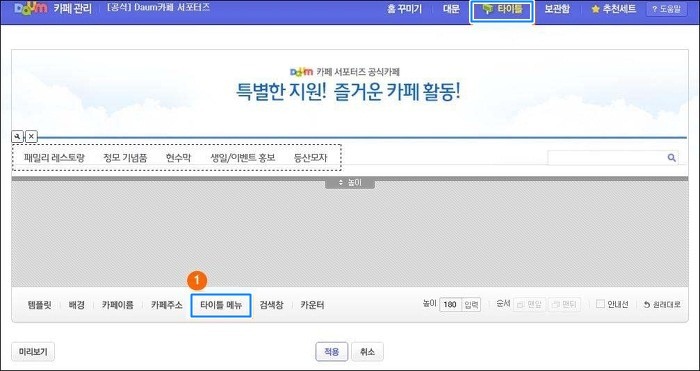The height and width of the screenshot is (371, 700).
Task: Click the 입력 button beside height
Action: coord(471,305)
